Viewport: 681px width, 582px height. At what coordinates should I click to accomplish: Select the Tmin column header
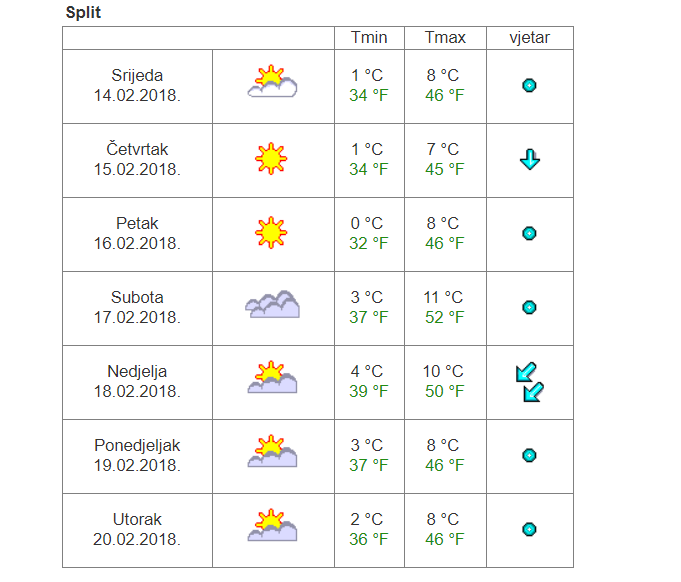click(369, 38)
